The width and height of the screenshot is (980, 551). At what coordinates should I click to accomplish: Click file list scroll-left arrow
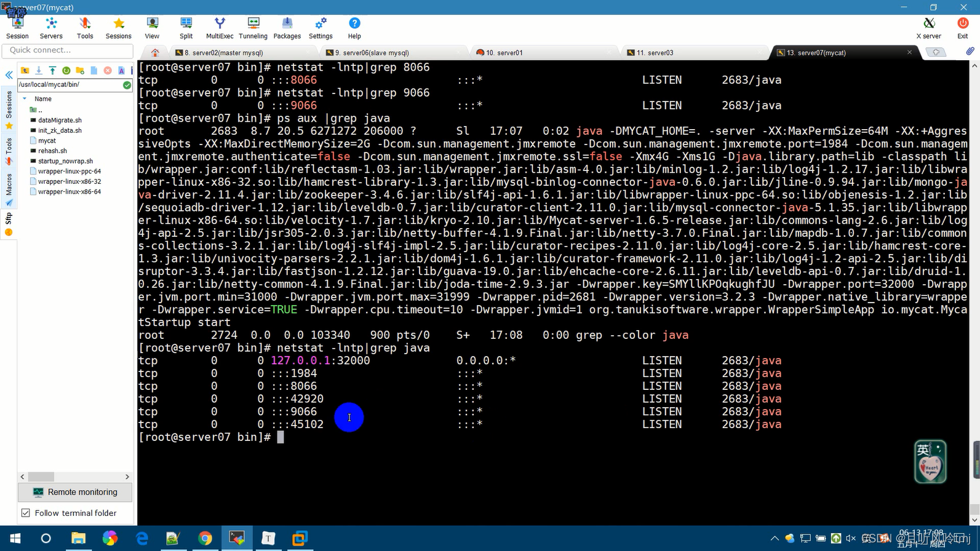[23, 477]
